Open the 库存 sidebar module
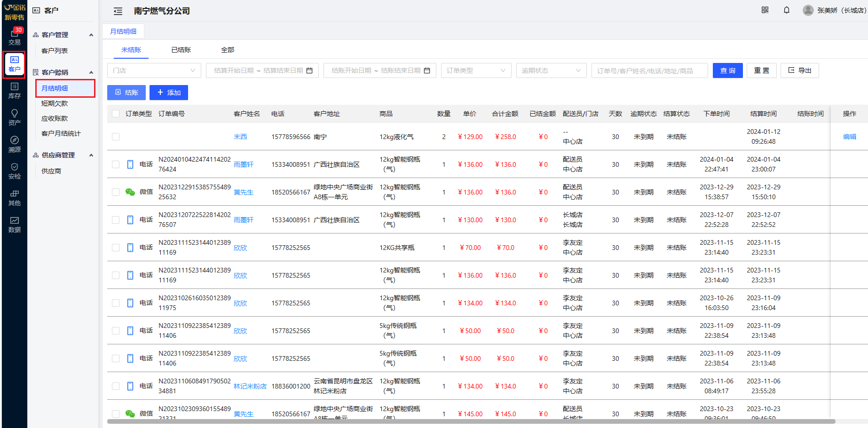 tap(15, 91)
